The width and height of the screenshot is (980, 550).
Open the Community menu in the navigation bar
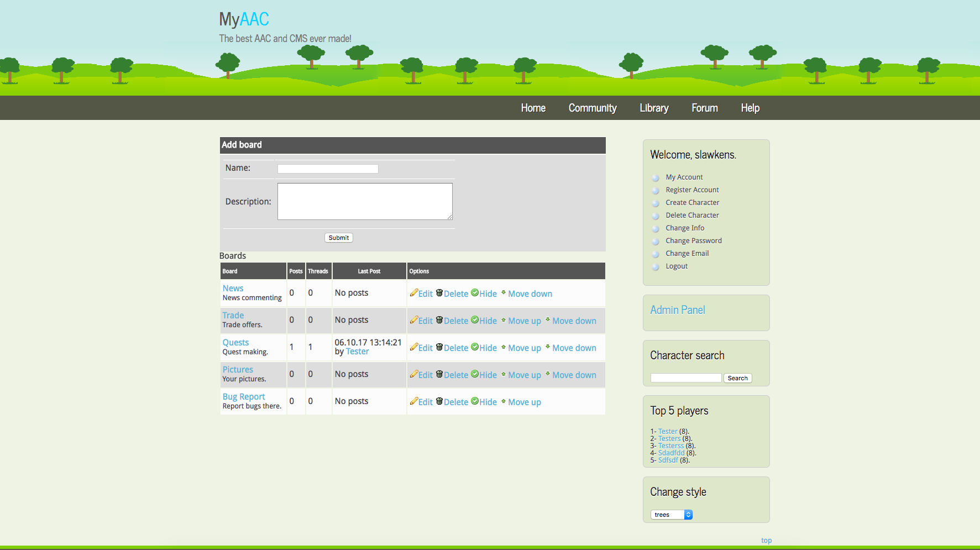click(592, 108)
